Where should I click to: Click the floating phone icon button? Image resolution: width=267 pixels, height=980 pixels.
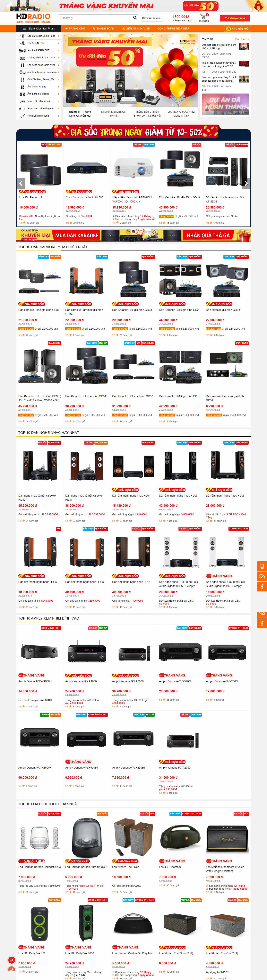coord(262,566)
